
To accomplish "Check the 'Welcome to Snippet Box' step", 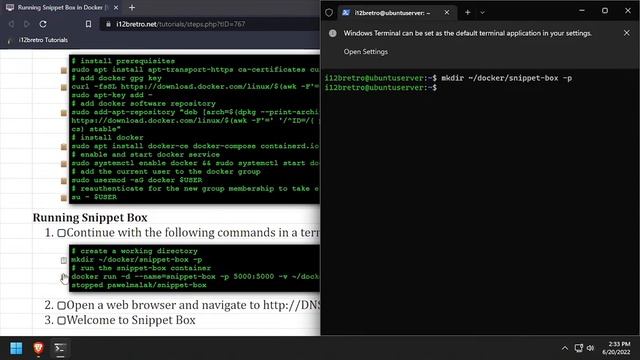I will (62, 320).
